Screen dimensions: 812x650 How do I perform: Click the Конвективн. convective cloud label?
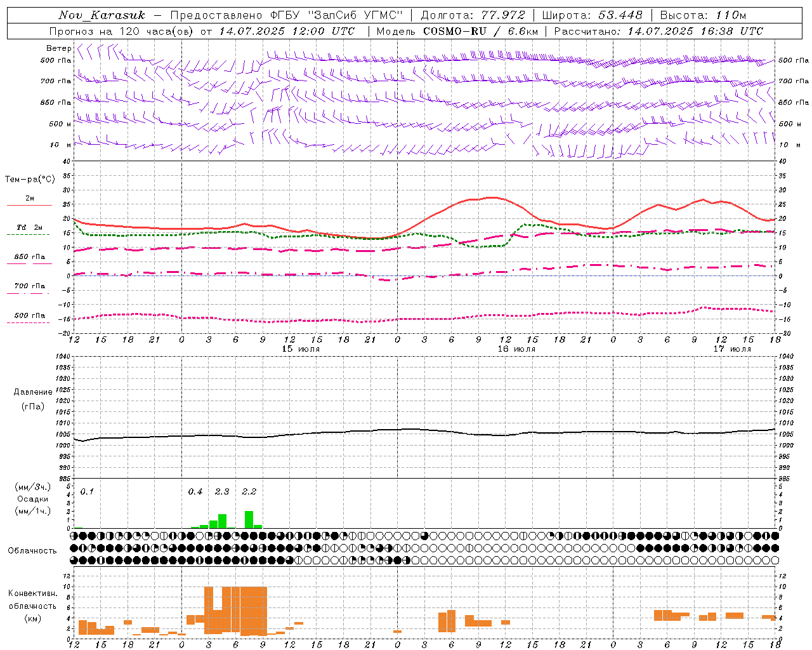point(32,594)
